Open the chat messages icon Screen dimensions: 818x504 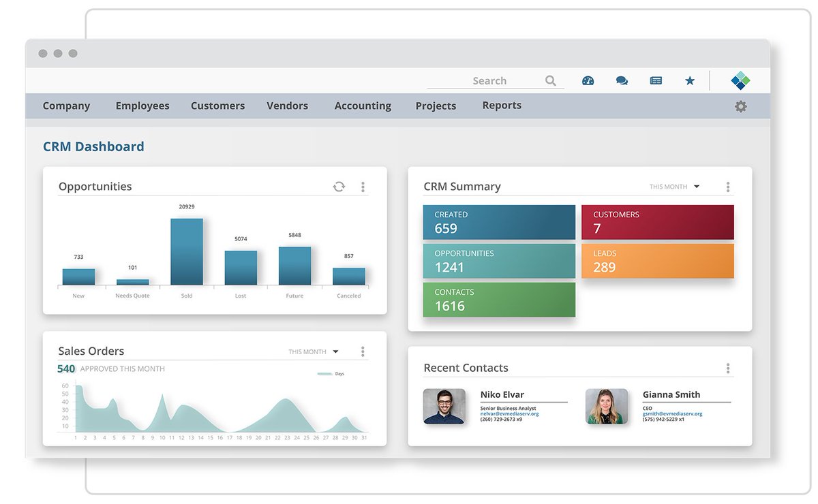point(622,80)
